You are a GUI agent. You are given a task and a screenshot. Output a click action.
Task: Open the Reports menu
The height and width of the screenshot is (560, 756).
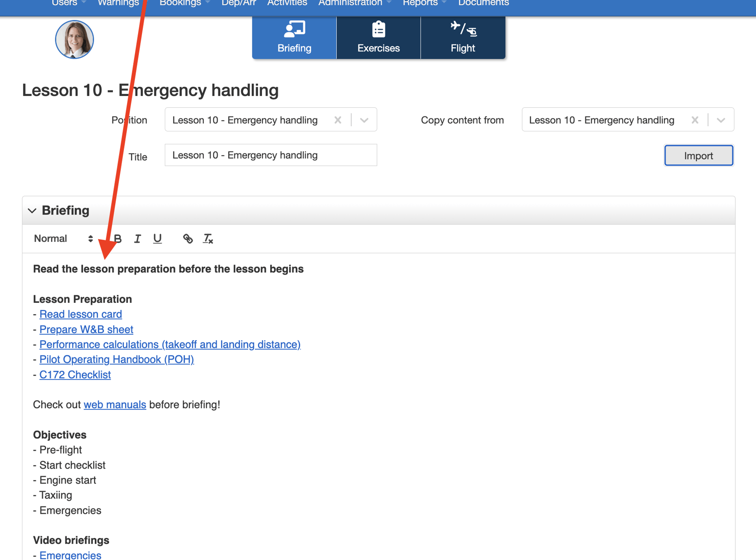[420, 3]
